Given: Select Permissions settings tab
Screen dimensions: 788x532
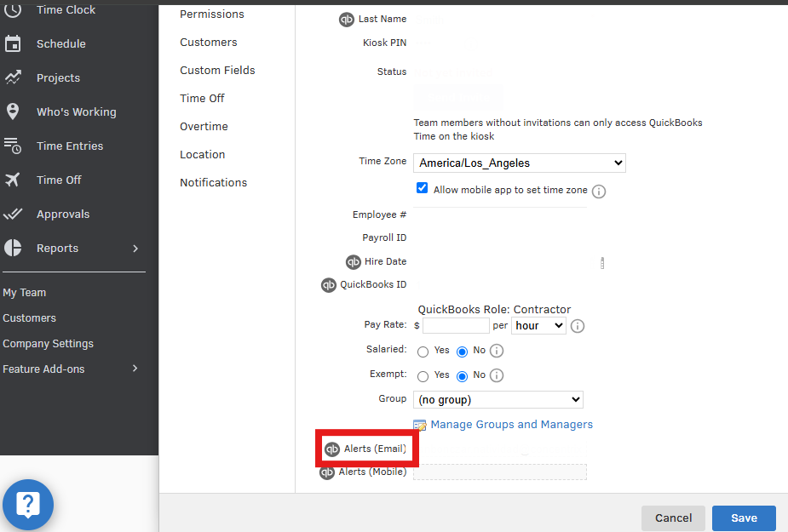Looking at the screenshot, I should point(212,14).
